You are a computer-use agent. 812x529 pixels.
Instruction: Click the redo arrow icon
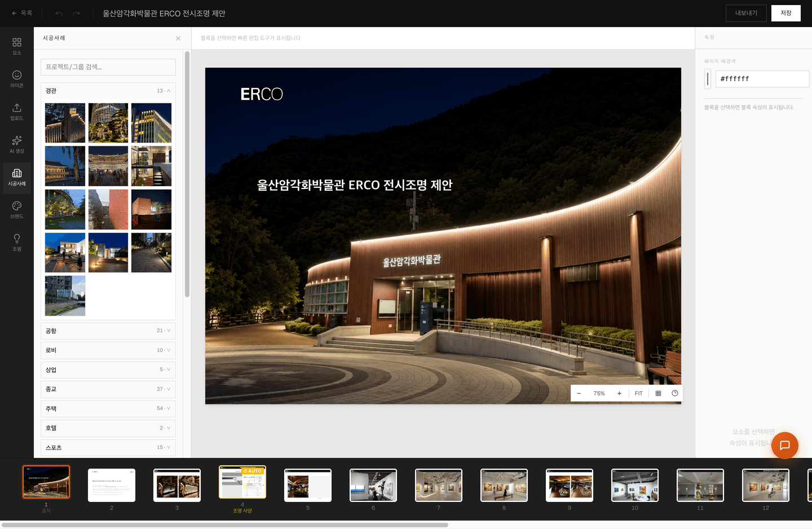pyautogui.click(x=76, y=14)
